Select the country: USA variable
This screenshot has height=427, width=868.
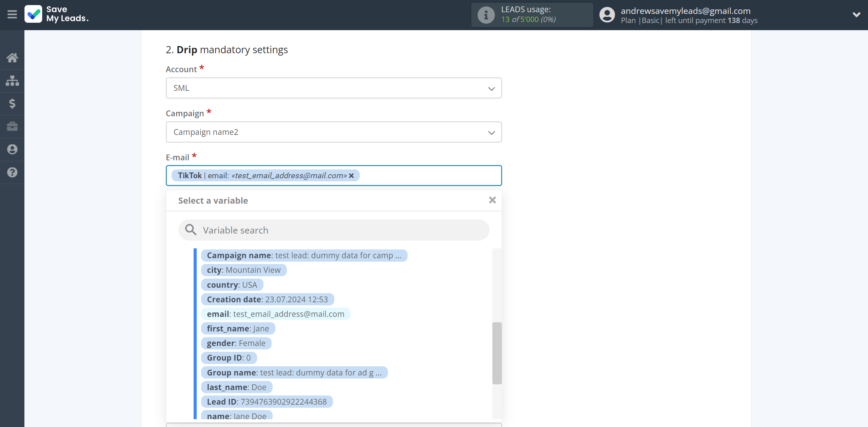pos(232,285)
